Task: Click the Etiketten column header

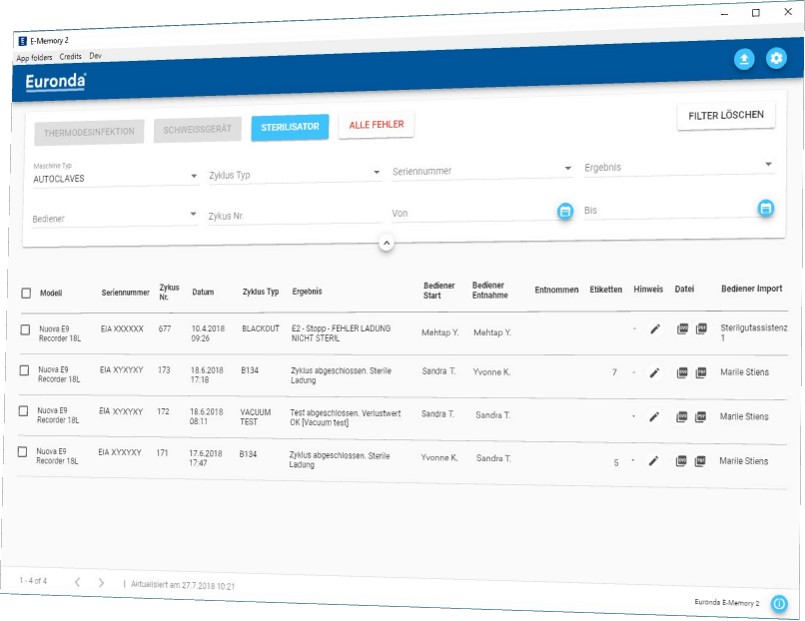Action: (x=606, y=290)
